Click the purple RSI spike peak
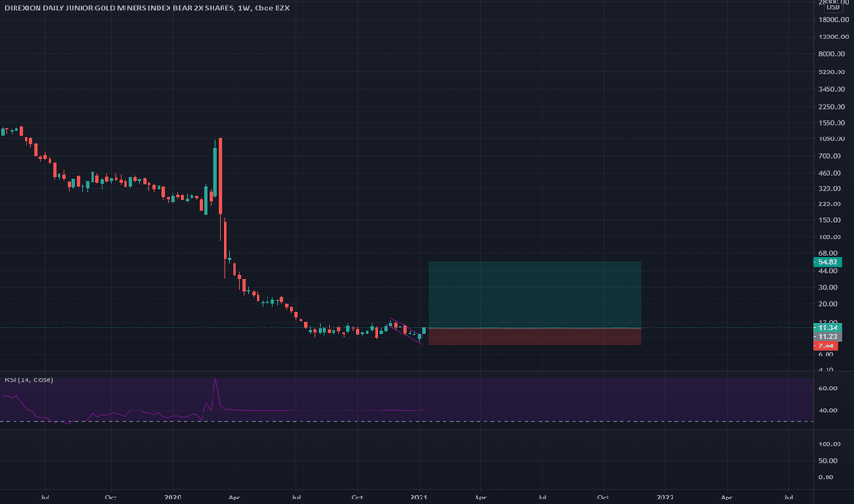Image resolution: width=854 pixels, height=504 pixels. click(x=215, y=379)
